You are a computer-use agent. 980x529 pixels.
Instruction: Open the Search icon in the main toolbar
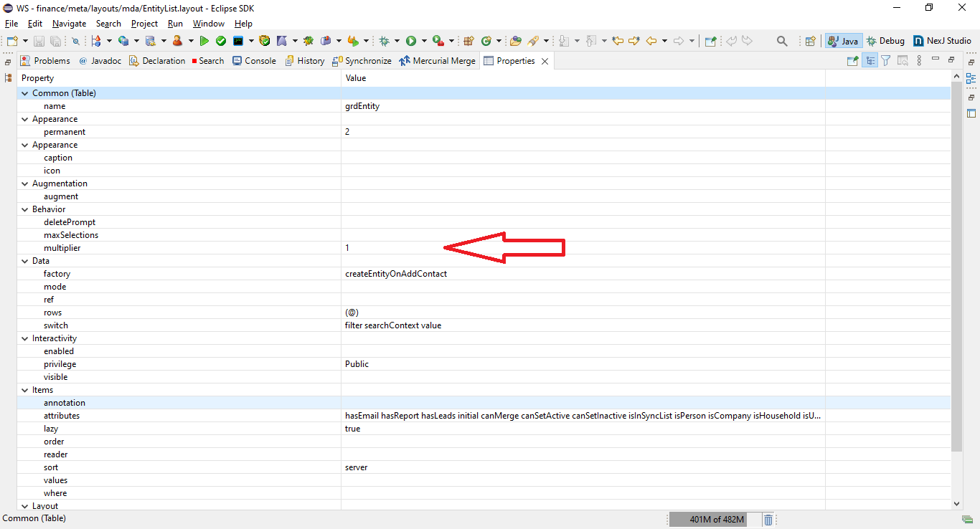tap(781, 41)
